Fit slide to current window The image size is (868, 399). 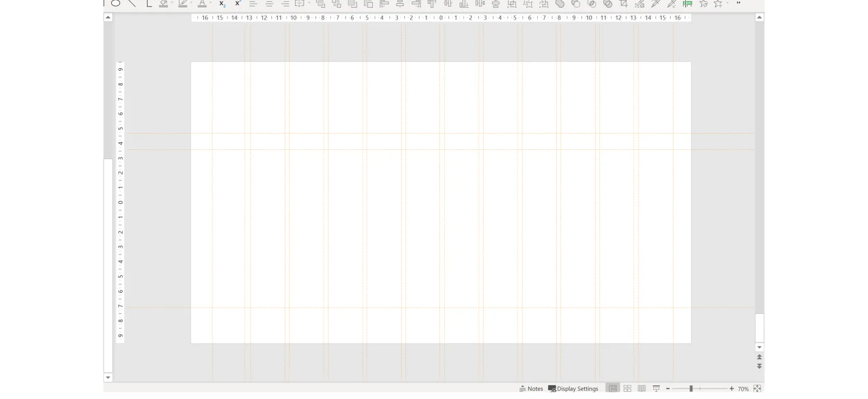pyautogui.click(x=757, y=389)
